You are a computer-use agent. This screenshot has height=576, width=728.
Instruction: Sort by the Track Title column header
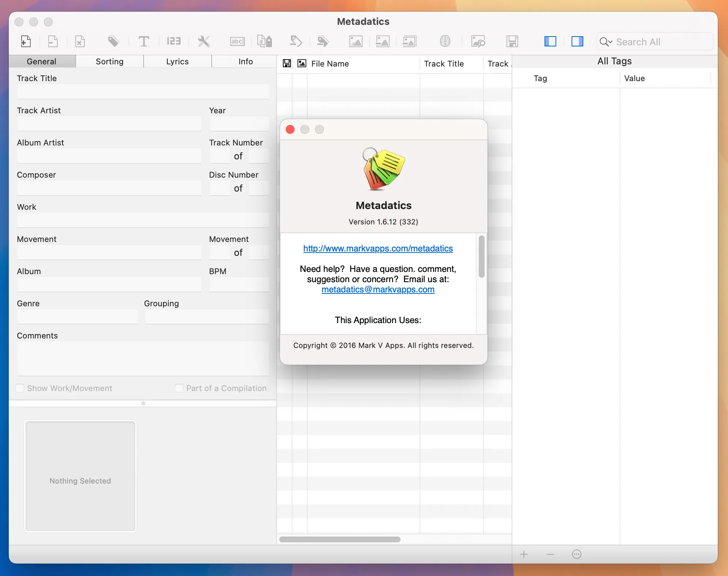point(451,64)
